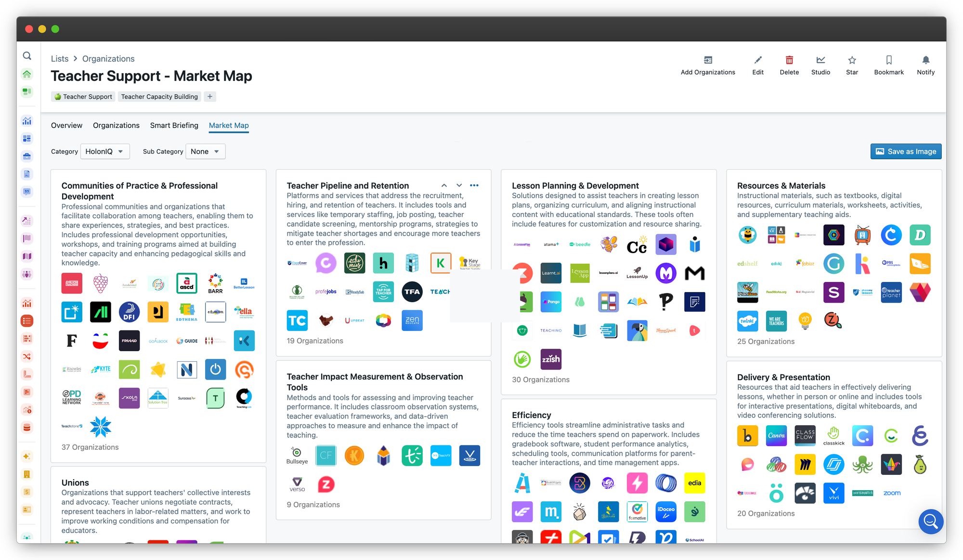Click the Unions card heading
The width and height of the screenshot is (963, 560).
click(x=75, y=483)
